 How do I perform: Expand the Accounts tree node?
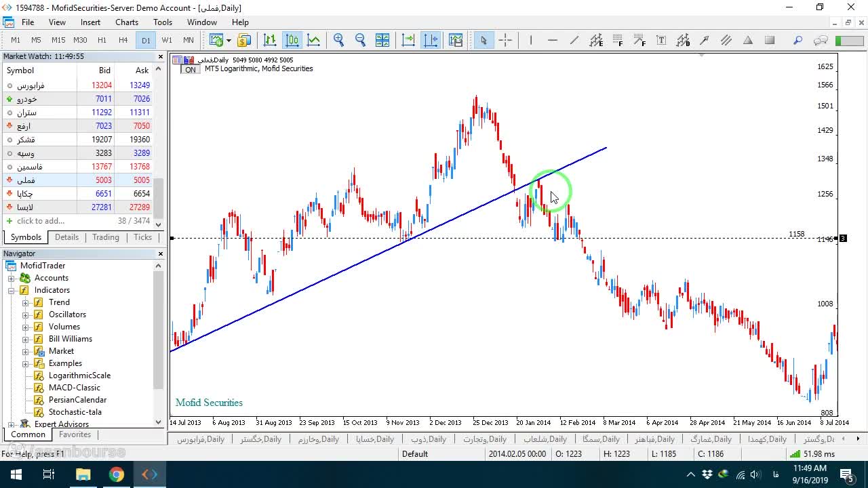12,278
